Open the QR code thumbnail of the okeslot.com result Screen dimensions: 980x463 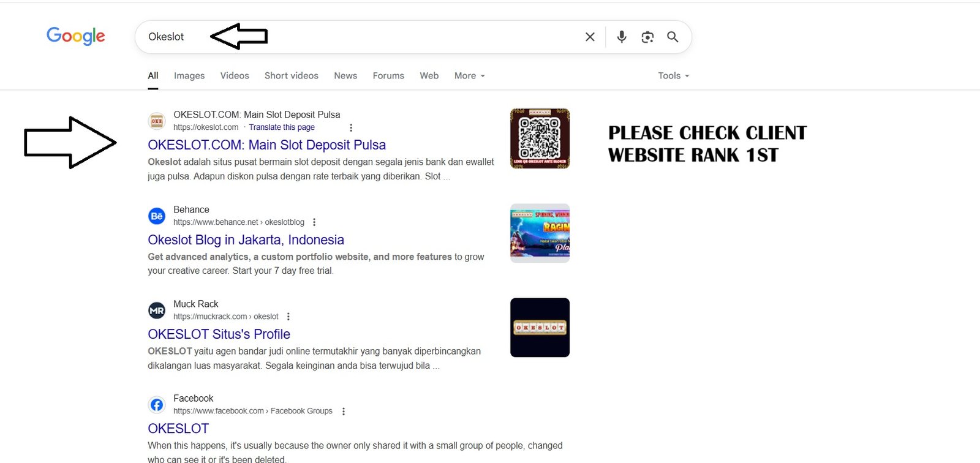point(540,138)
